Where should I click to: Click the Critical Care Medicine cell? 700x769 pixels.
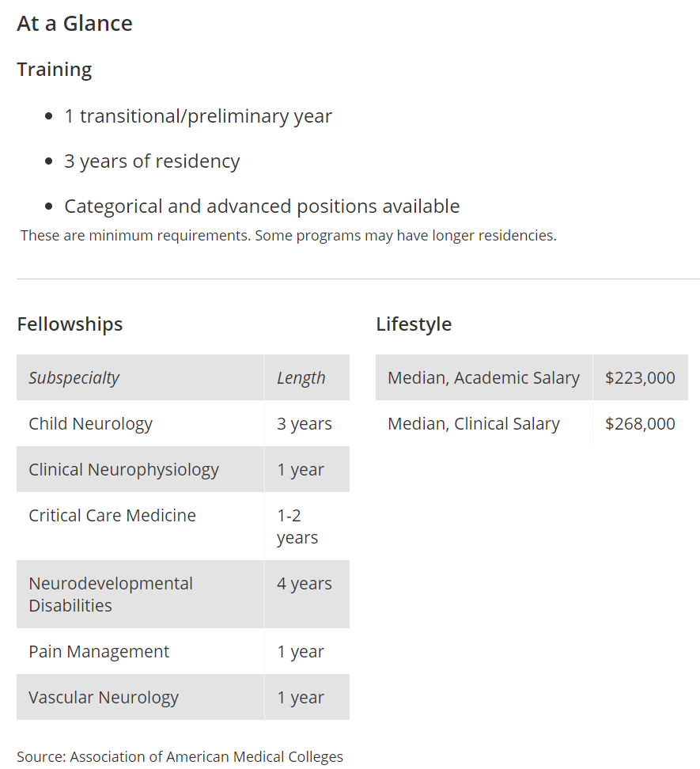pyautogui.click(x=141, y=526)
